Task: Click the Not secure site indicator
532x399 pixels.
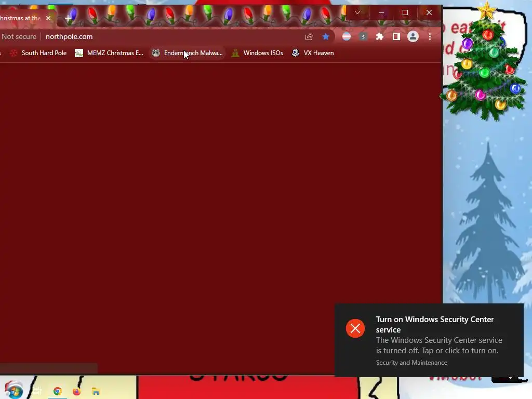Action: click(x=19, y=36)
